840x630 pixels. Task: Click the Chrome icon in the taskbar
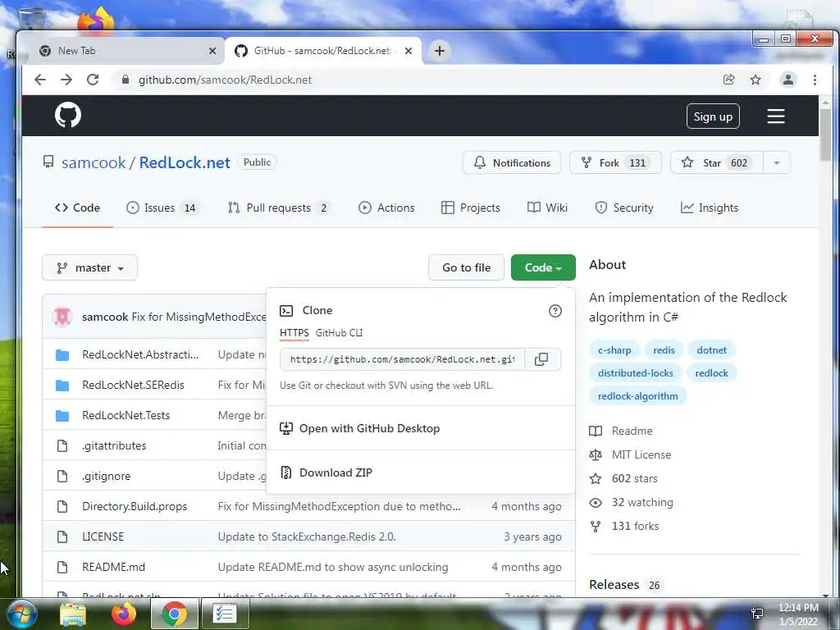tap(175, 614)
